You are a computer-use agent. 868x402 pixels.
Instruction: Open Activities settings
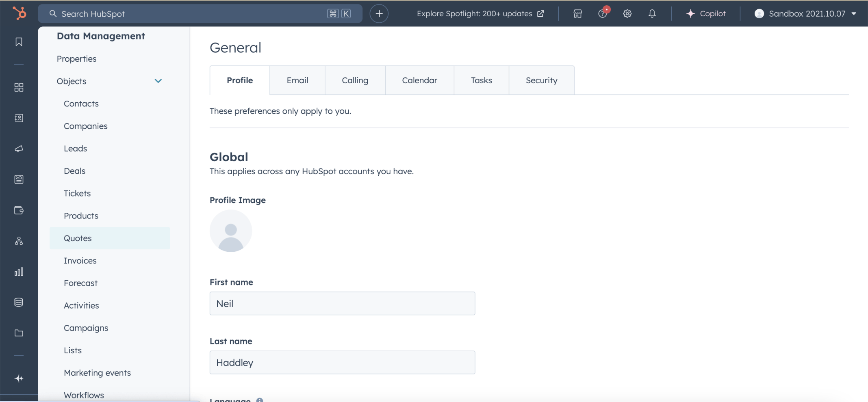(81, 305)
